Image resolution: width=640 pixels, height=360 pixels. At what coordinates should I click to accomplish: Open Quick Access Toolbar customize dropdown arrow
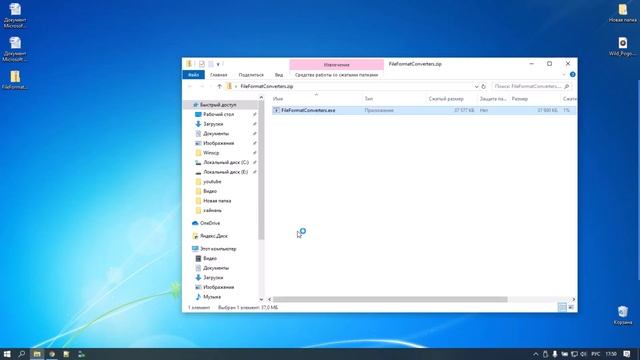218,64
